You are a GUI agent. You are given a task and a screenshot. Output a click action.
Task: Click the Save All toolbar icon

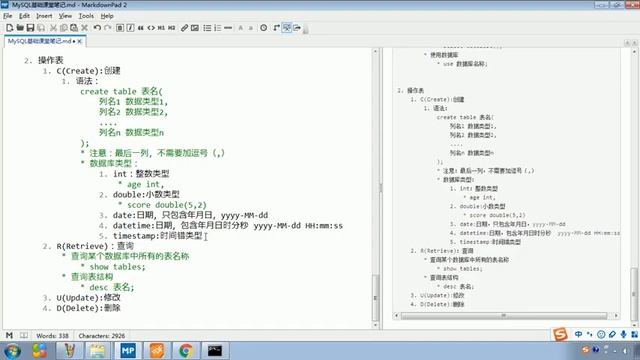coord(41,28)
